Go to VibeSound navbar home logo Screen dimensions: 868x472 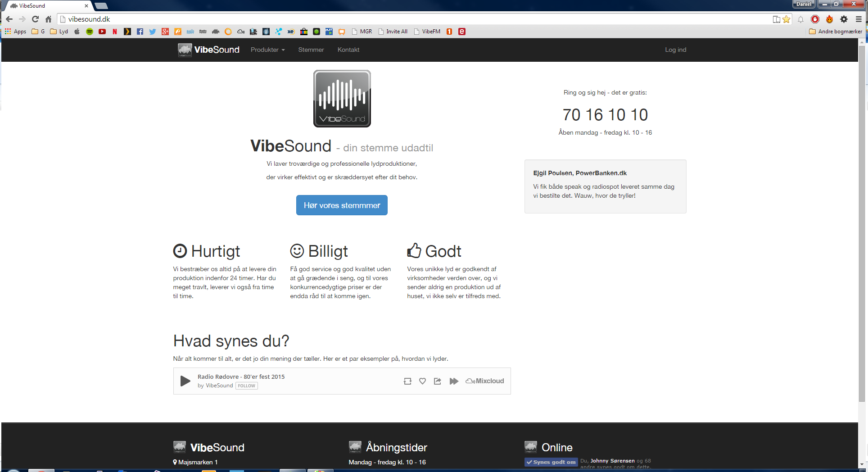coord(209,50)
